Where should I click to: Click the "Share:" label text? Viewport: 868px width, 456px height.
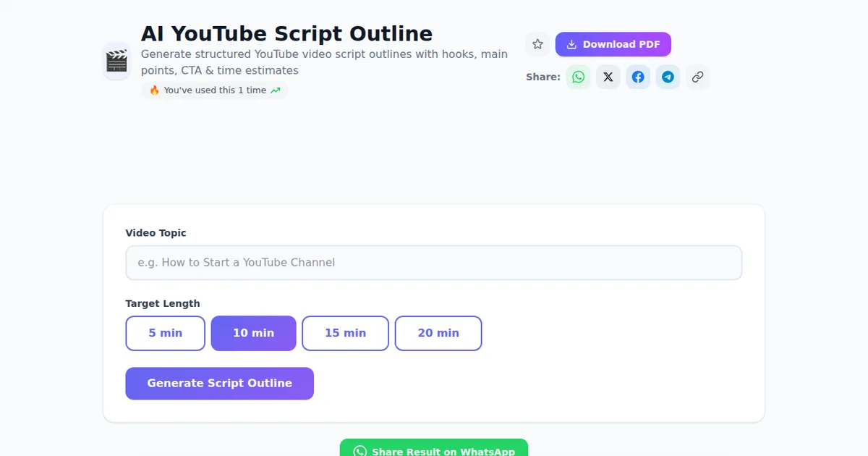(x=543, y=77)
